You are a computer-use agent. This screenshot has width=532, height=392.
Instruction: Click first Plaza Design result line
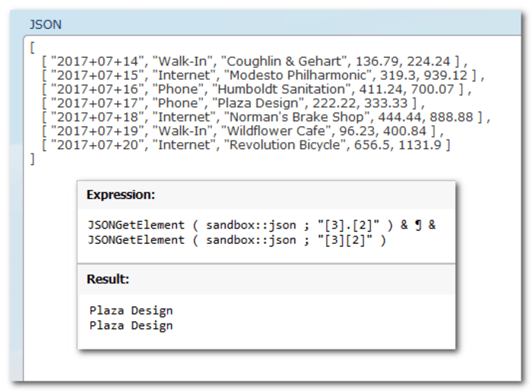tap(131, 311)
